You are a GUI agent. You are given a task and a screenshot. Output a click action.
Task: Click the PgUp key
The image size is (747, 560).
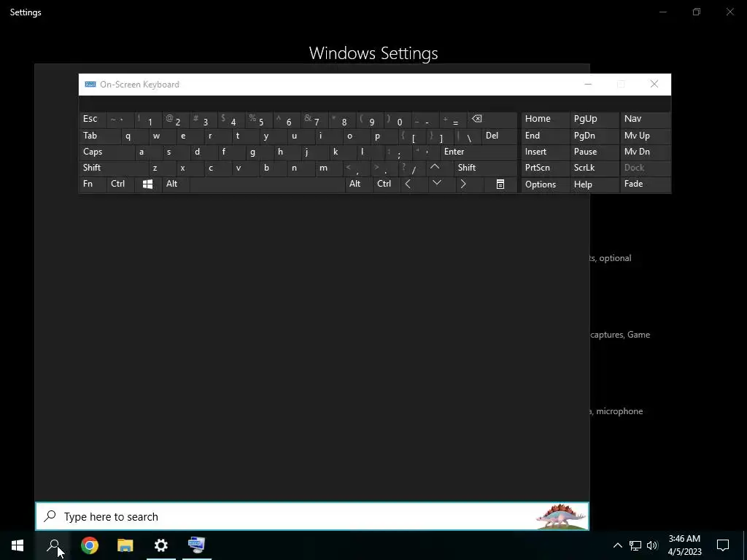[594, 120]
